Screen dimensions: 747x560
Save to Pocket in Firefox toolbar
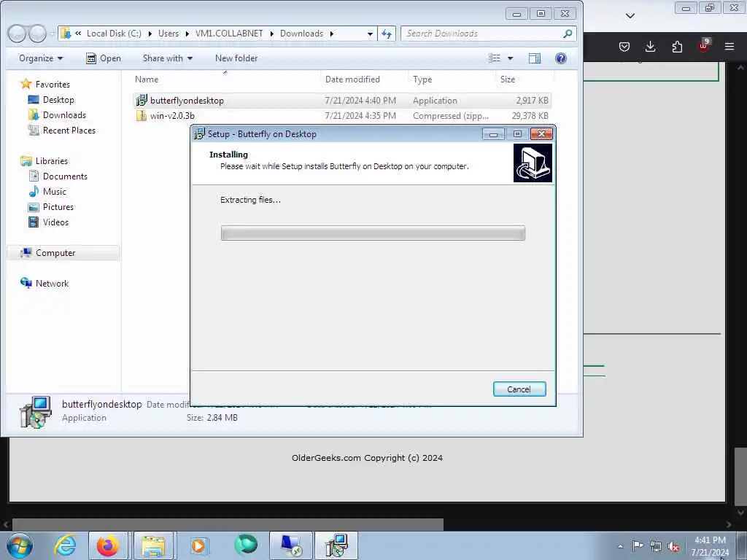tap(624, 47)
